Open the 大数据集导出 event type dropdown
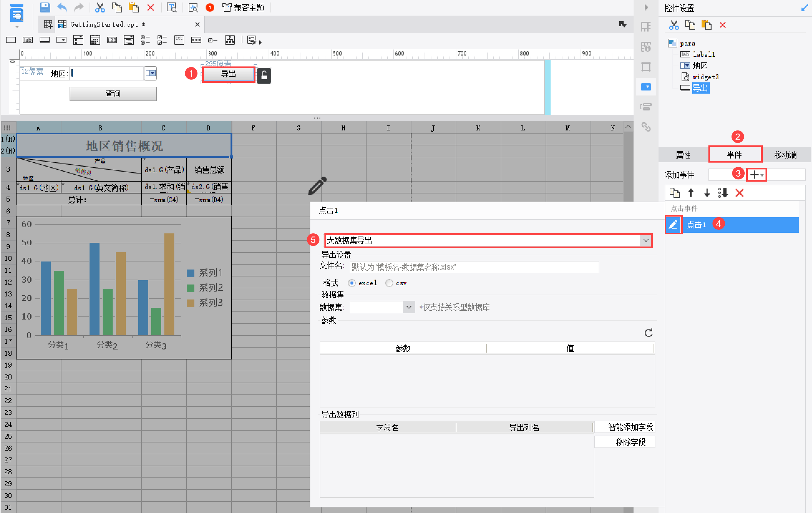Image resolution: width=812 pixels, height=513 pixels. 645,241
